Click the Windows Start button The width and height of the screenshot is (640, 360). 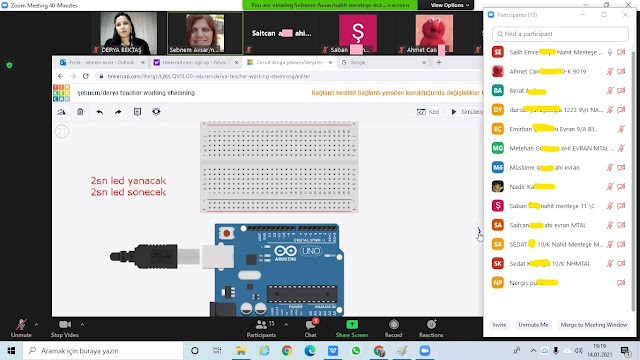(x=11, y=351)
